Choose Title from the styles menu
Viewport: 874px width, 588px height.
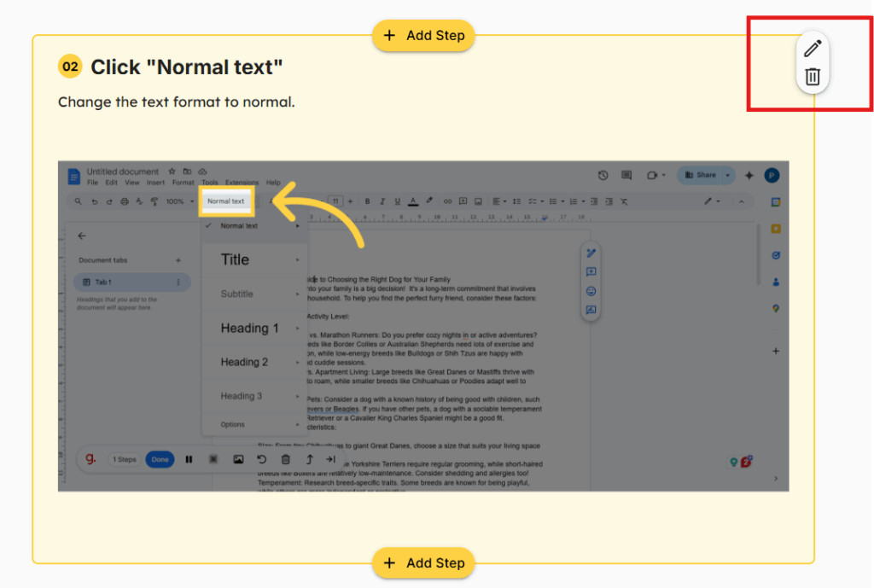[254, 259]
